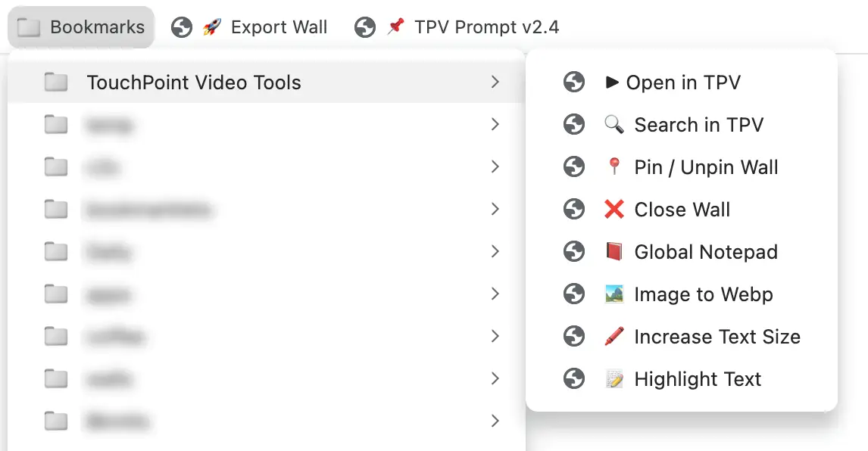Select Open in TPV menu entry
This screenshot has height=451, width=868.
pos(682,82)
